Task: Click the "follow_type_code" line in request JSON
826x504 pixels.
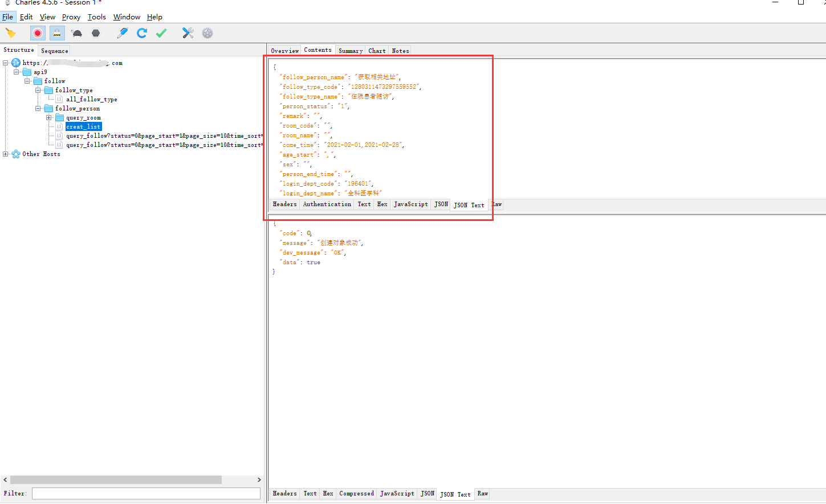Action: [350, 87]
